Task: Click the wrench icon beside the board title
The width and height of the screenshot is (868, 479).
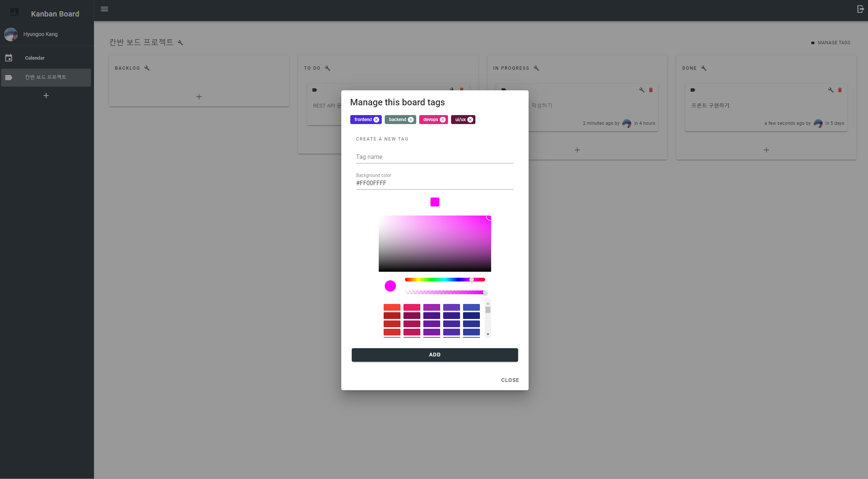Action: (180, 42)
